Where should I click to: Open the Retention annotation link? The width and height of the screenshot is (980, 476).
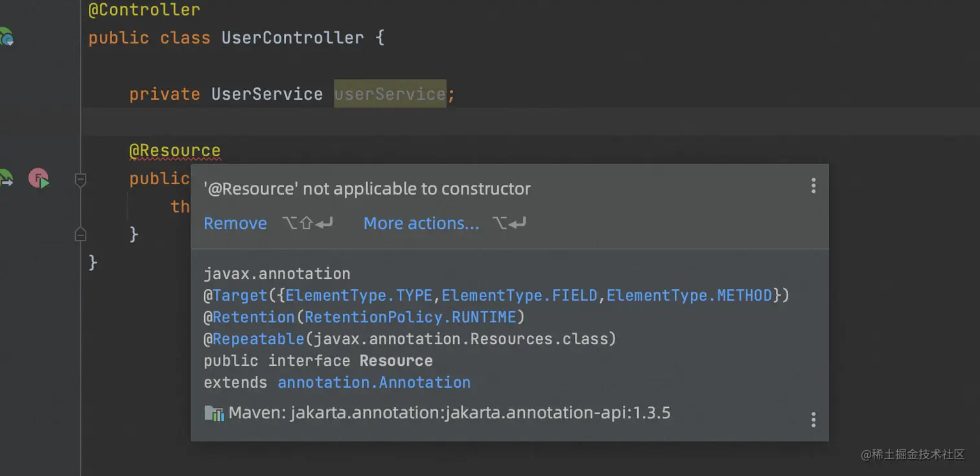(253, 317)
